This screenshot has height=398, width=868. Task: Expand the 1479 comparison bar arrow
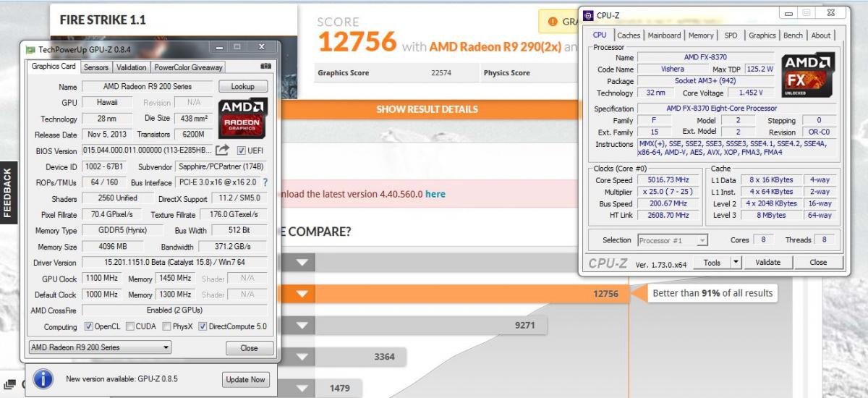tap(302, 389)
